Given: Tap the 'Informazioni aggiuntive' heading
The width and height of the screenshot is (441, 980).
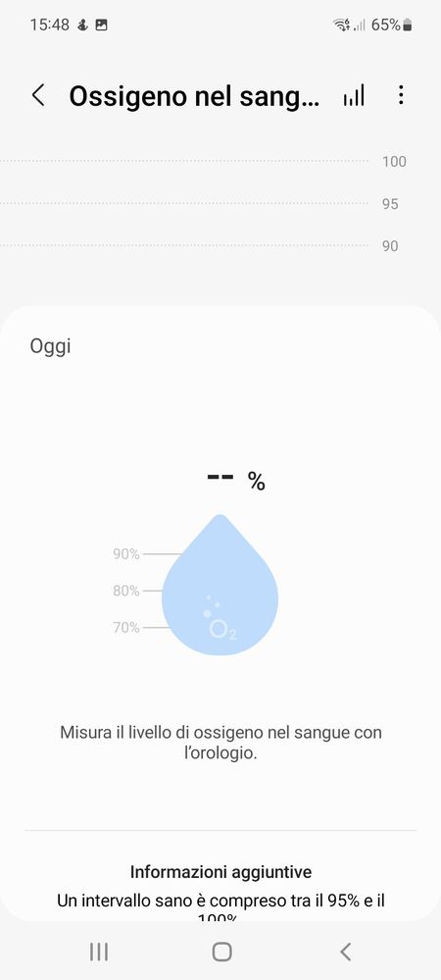Looking at the screenshot, I should [220, 872].
